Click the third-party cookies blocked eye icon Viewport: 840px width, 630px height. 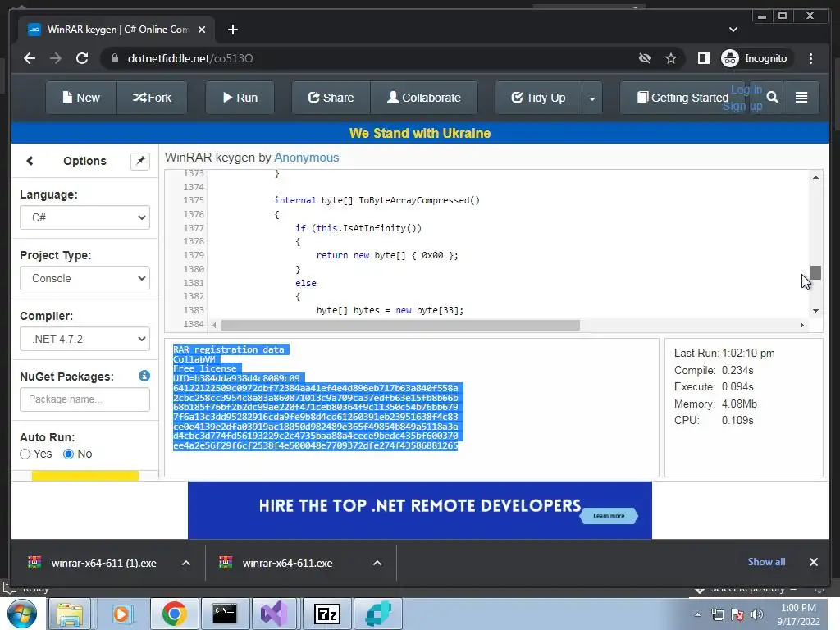point(645,58)
